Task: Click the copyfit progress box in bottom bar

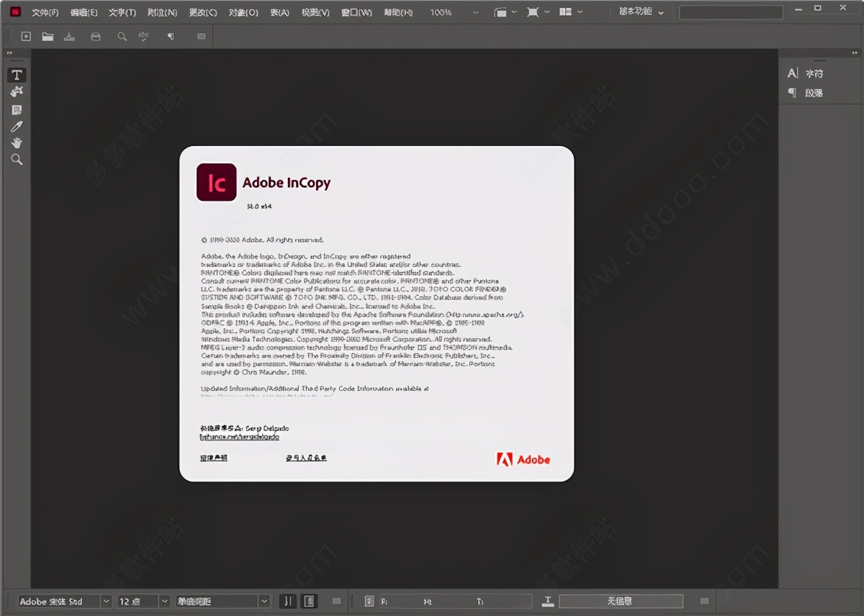Action: 621,601
